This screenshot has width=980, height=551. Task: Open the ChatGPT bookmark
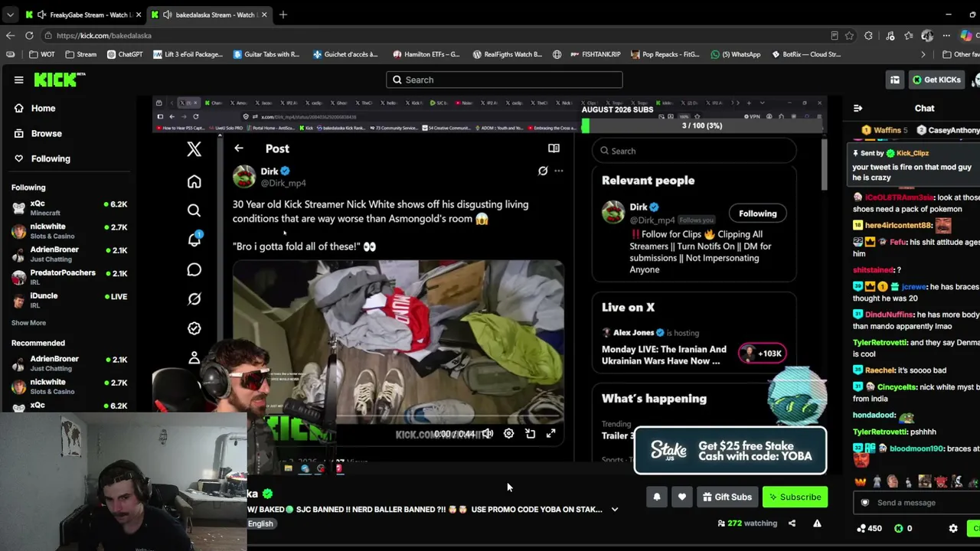(x=125, y=54)
